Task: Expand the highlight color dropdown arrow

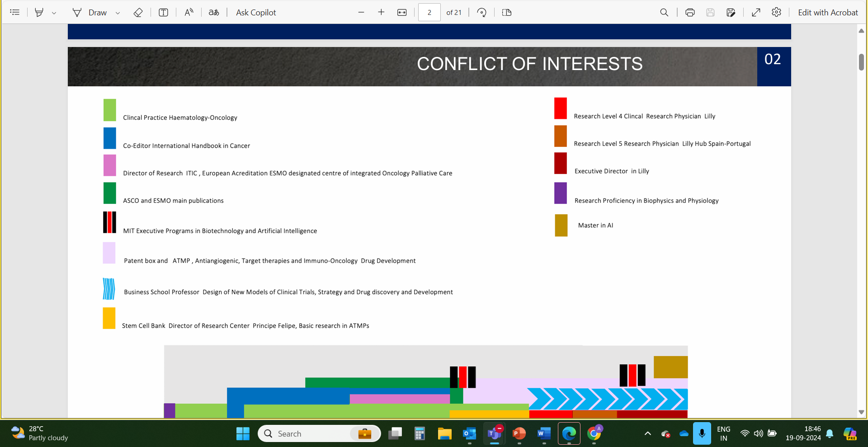Action: (x=54, y=13)
